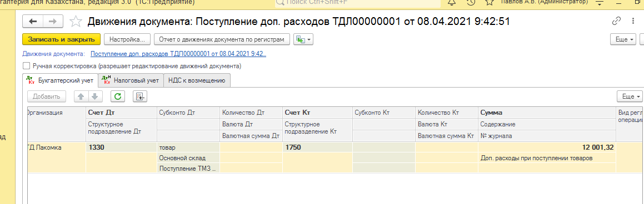The width and height of the screenshot is (644, 204).
Task: Open the history clock icon in the header
Action: (x=471, y=2)
